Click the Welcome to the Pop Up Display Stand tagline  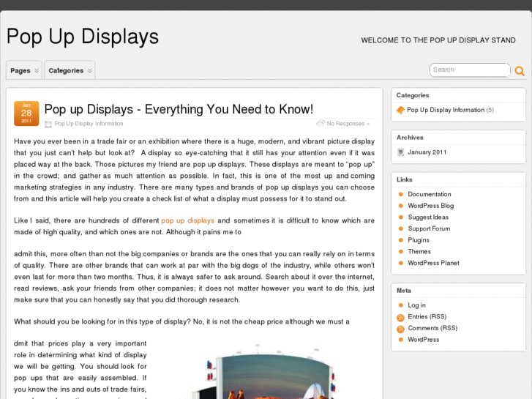pyautogui.click(x=438, y=40)
